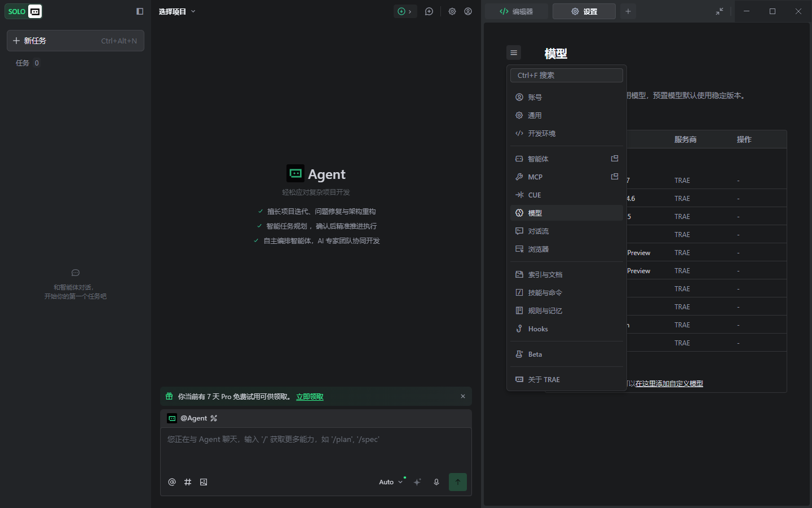Focus the Ctrl+F 搜索 field

(x=567, y=75)
